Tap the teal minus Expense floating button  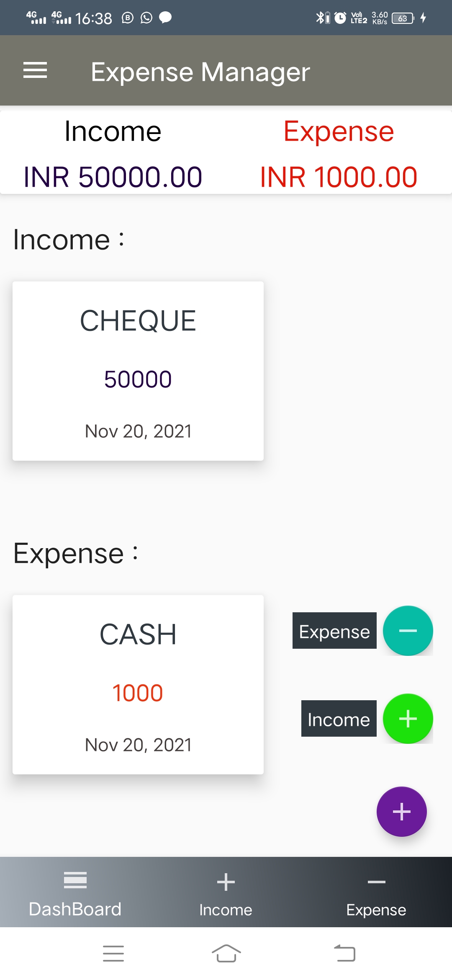pos(408,631)
